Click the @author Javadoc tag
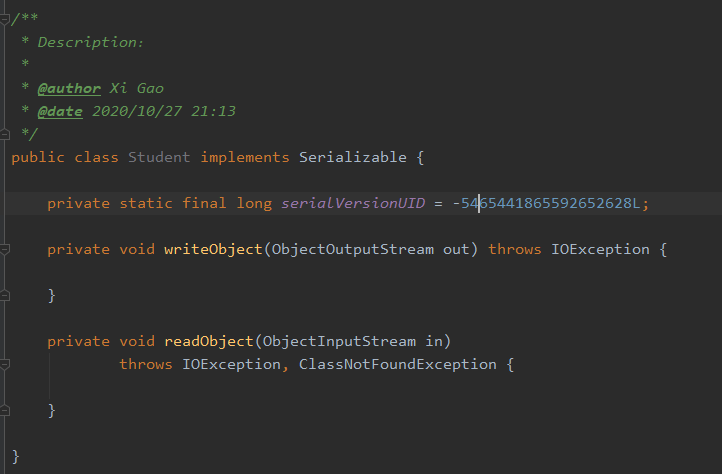This screenshot has height=474, width=722. (x=69, y=88)
